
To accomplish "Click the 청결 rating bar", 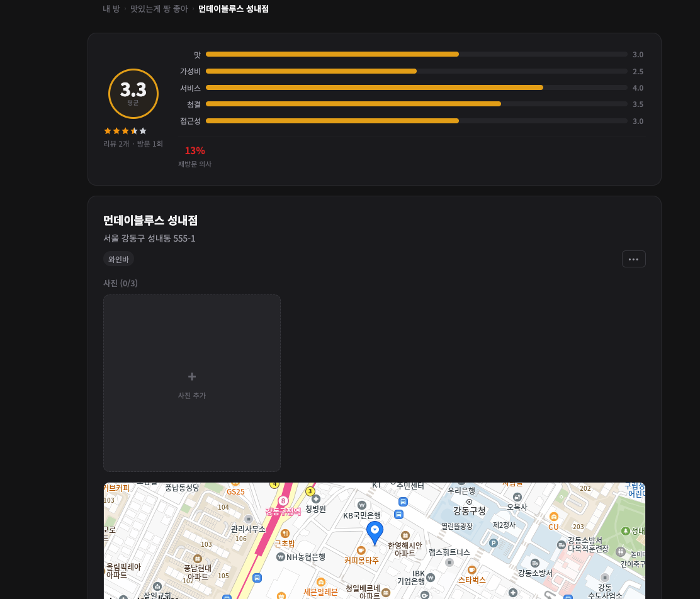I will pyautogui.click(x=417, y=104).
